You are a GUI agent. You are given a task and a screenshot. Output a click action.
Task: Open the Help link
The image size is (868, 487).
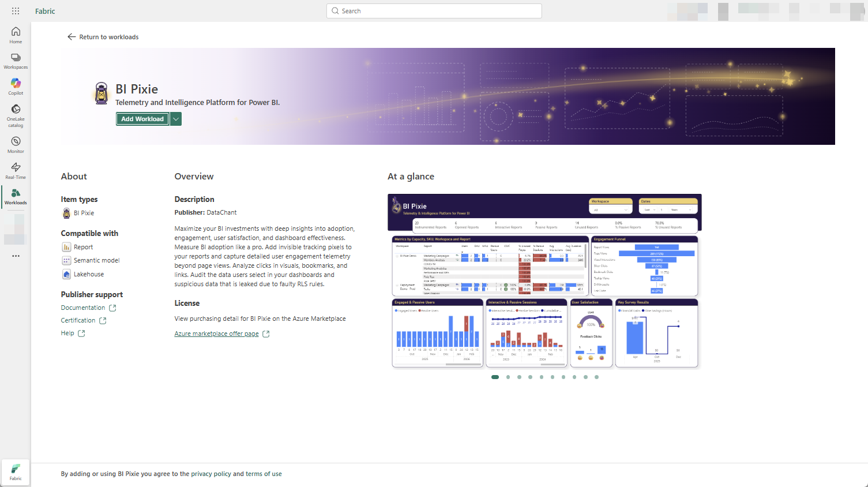[x=67, y=334]
